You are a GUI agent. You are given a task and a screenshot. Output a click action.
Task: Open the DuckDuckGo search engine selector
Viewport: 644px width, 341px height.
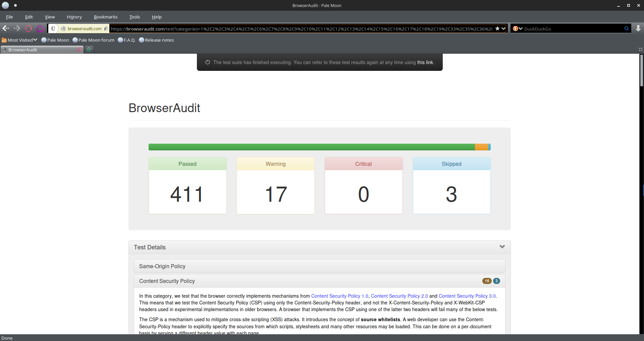tap(518, 29)
